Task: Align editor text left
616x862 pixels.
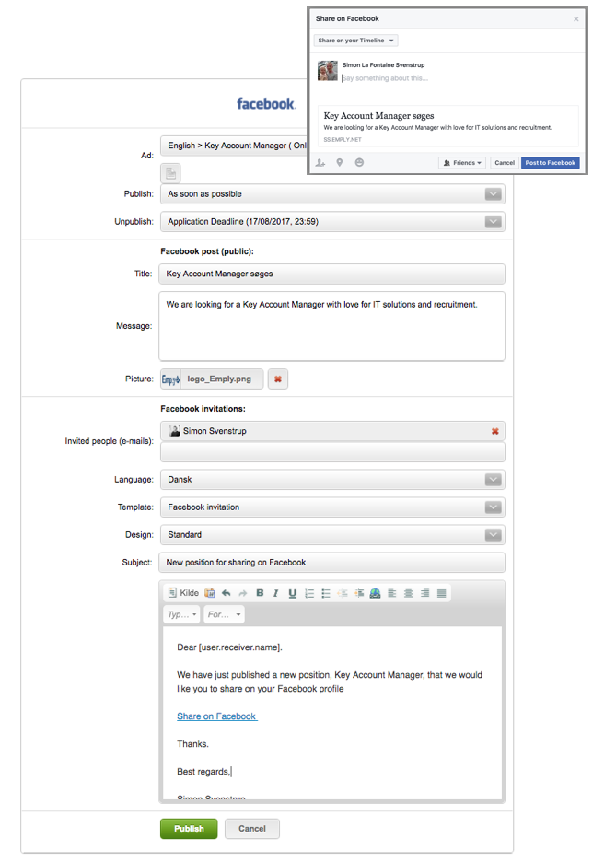Action: click(x=392, y=593)
